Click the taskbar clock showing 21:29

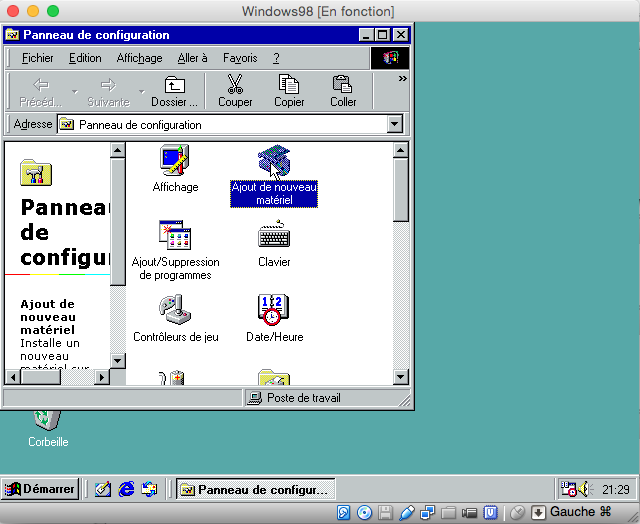[x=616, y=489]
